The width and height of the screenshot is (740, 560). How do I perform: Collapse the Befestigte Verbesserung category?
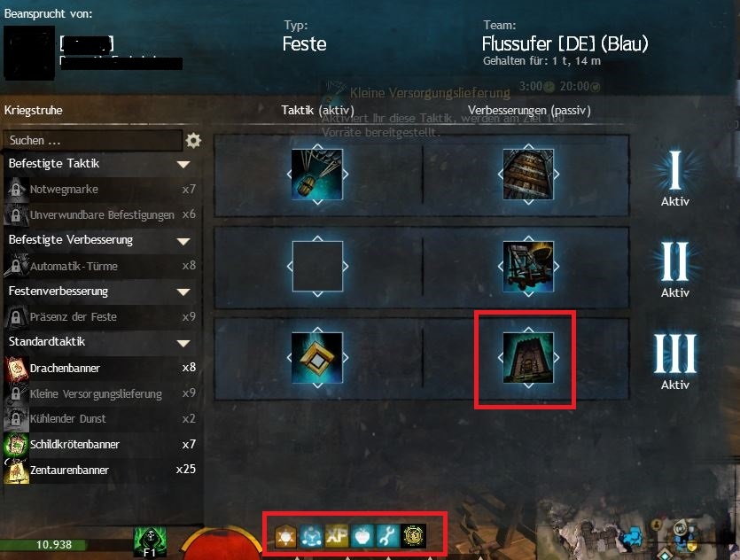click(183, 241)
